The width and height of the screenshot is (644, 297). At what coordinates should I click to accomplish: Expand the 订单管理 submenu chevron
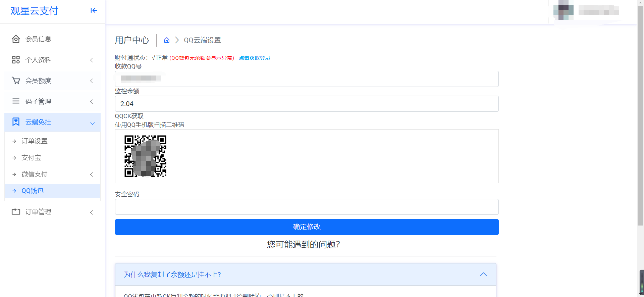(92, 212)
